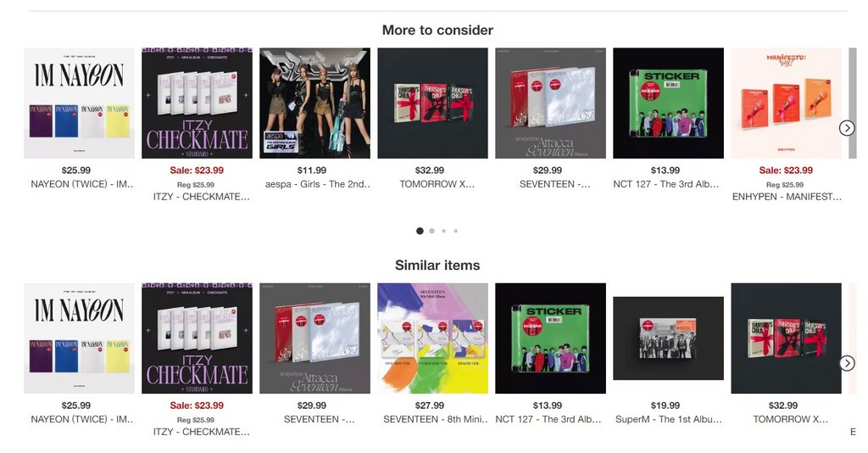
Task: Click aespa - Girls - The 2nd title link
Action: tap(318, 184)
